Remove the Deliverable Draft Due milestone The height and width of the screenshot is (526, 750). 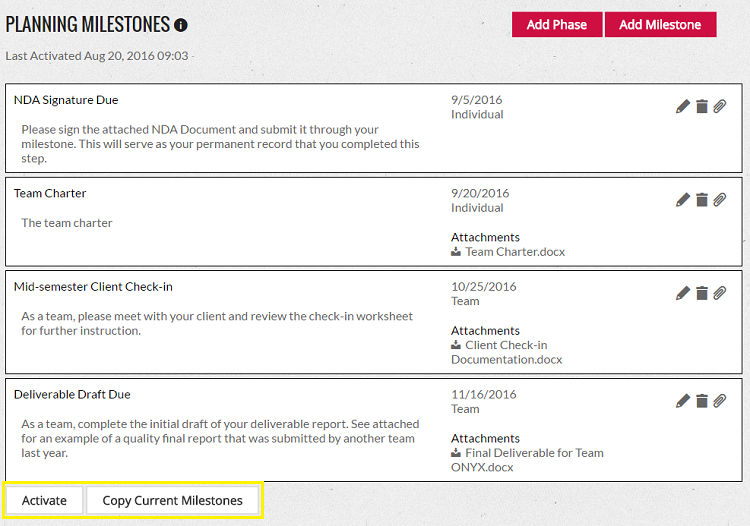702,401
